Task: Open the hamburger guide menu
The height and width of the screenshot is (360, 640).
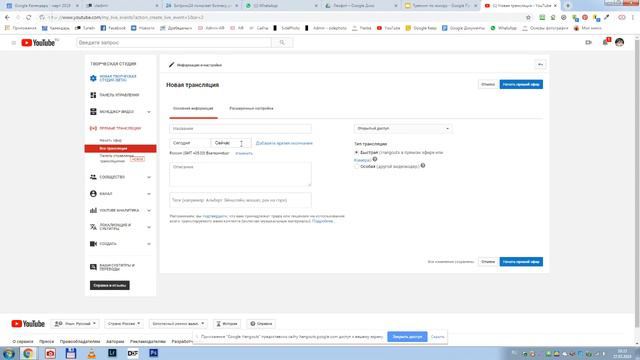Action: click(13, 42)
